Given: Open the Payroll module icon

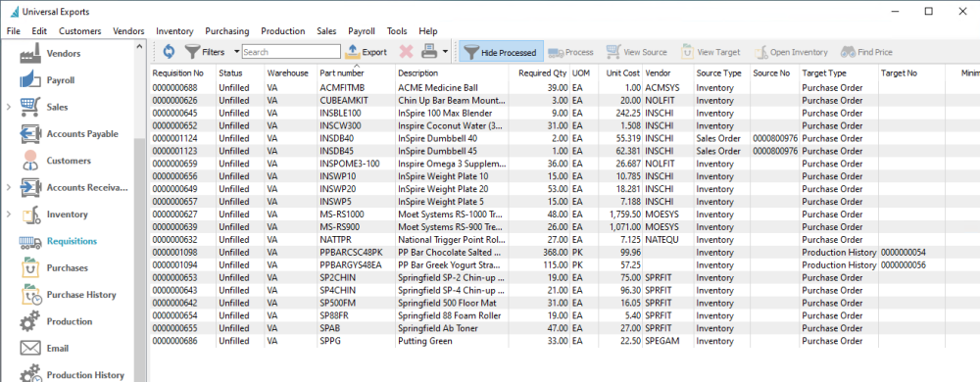Looking at the screenshot, I should point(30,80).
